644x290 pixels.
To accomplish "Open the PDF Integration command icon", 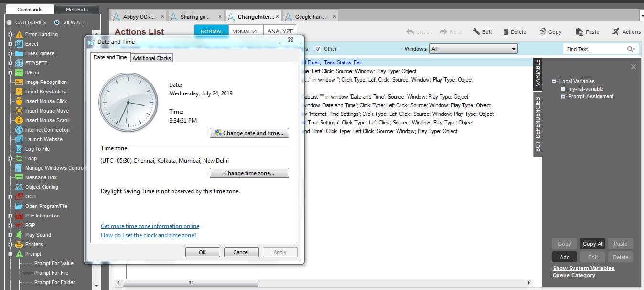I will (19, 216).
